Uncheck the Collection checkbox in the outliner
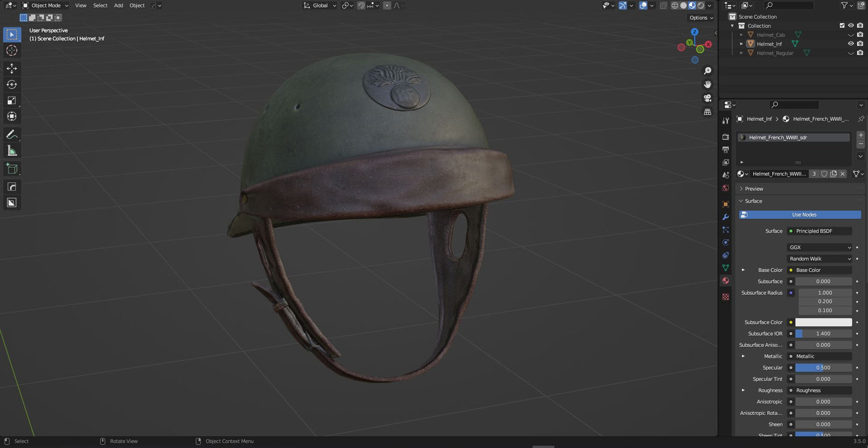Image resolution: width=868 pixels, height=448 pixels. 842,25
